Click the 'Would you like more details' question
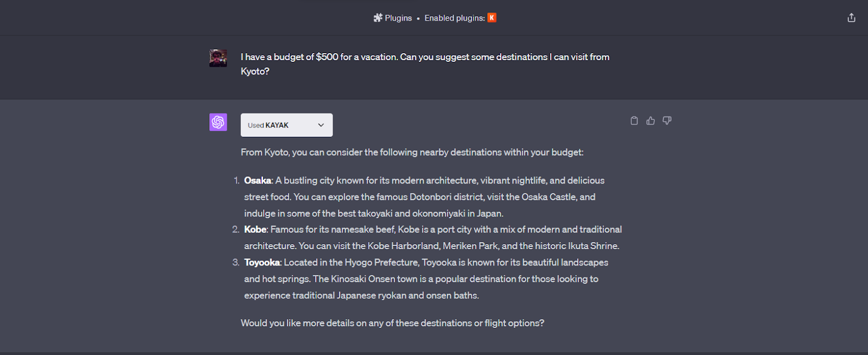 point(392,323)
